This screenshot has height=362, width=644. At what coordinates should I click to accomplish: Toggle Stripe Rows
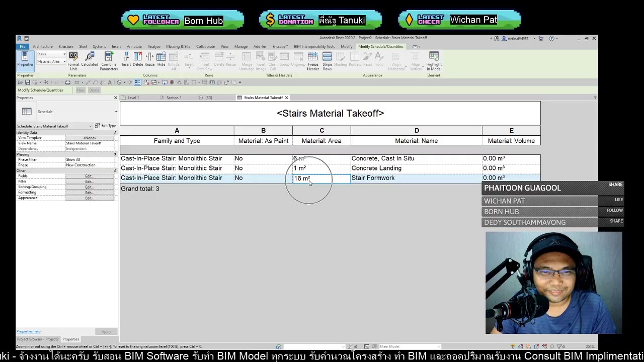coord(327,61)
